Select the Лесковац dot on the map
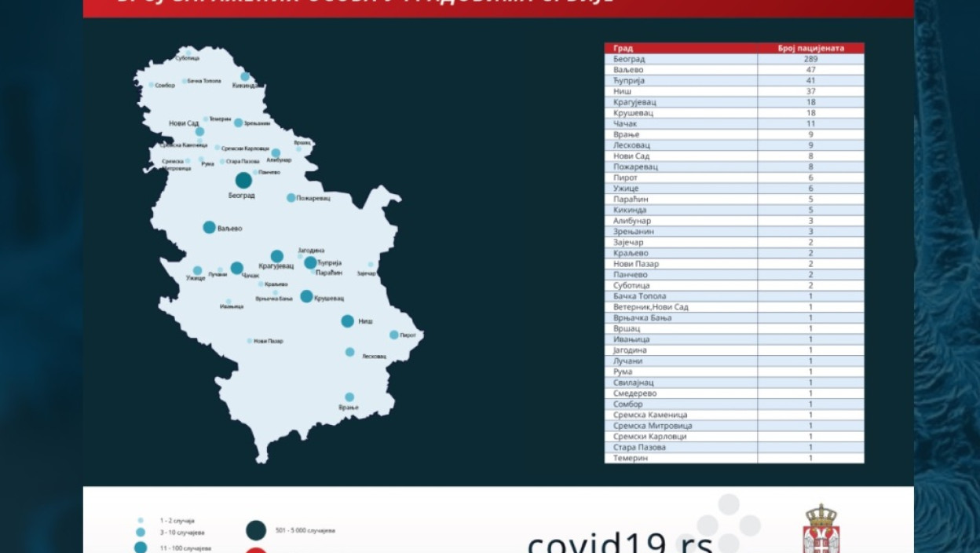This screenshot has width=980, height=553. point(349,352)
